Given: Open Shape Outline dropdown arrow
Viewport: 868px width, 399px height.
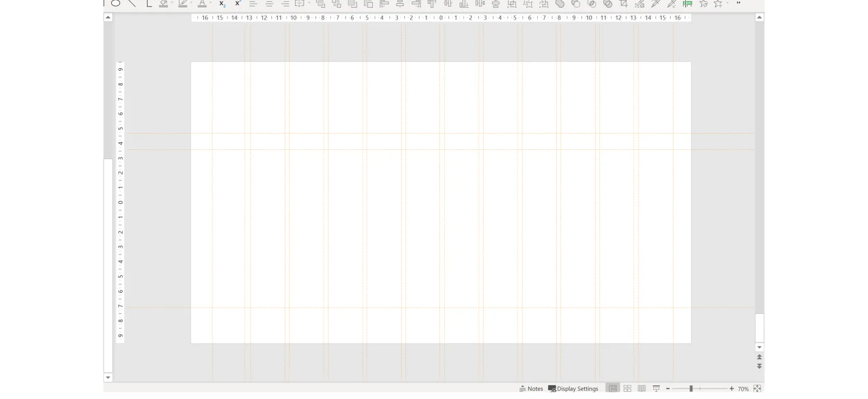Looking at the screenshot, I should (191, 3).
